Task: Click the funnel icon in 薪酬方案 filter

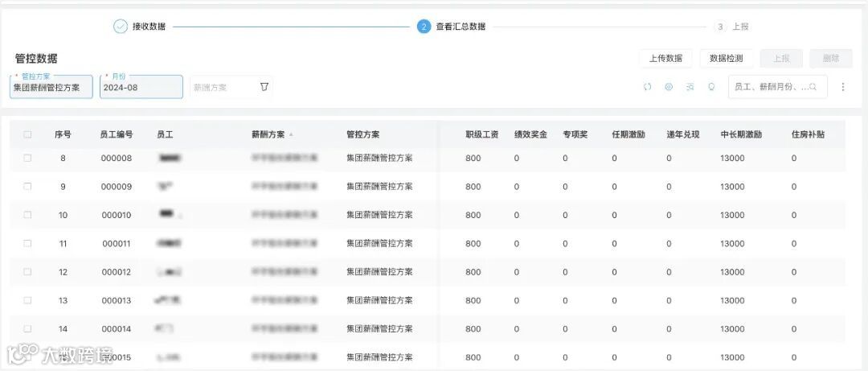Action: click(264, 87)
